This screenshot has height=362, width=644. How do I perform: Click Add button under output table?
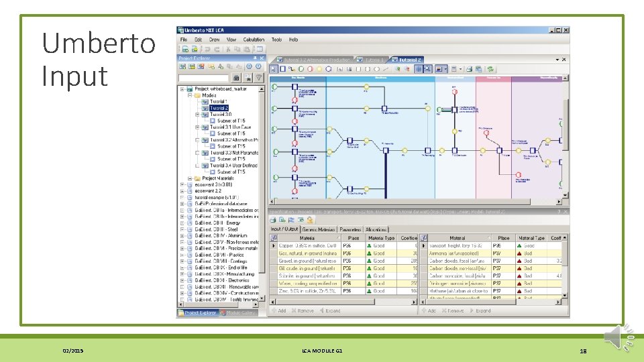(x=429, y=310)
